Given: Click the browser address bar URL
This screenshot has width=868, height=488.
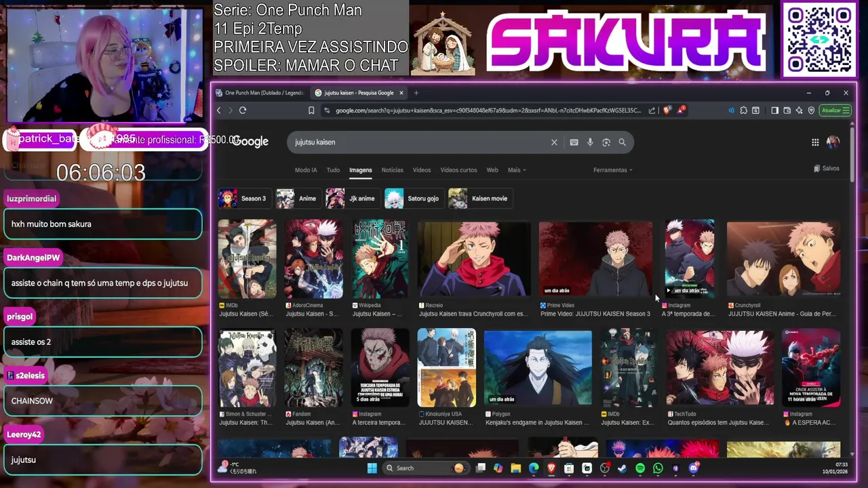Looking at the screenshot, I should click(488, 110).
